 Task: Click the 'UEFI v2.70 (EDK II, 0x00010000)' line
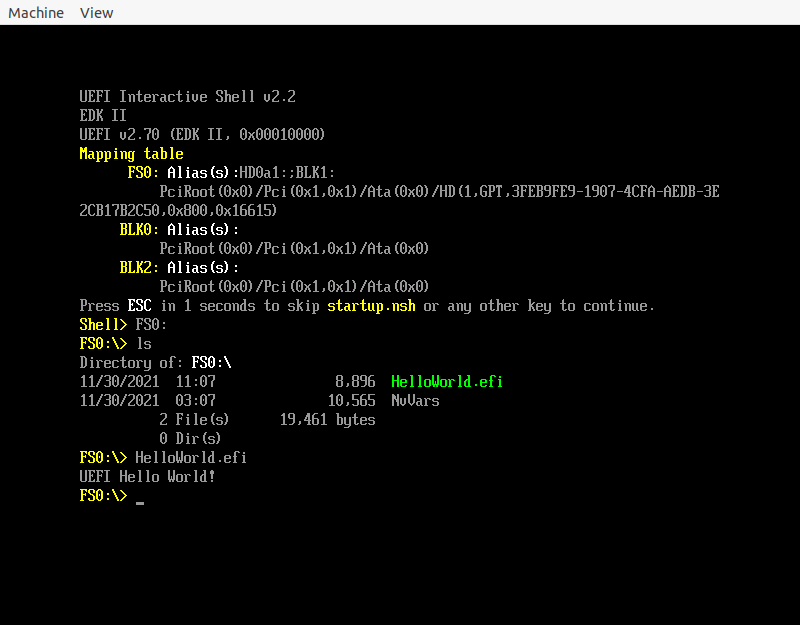tap(202, 134)
